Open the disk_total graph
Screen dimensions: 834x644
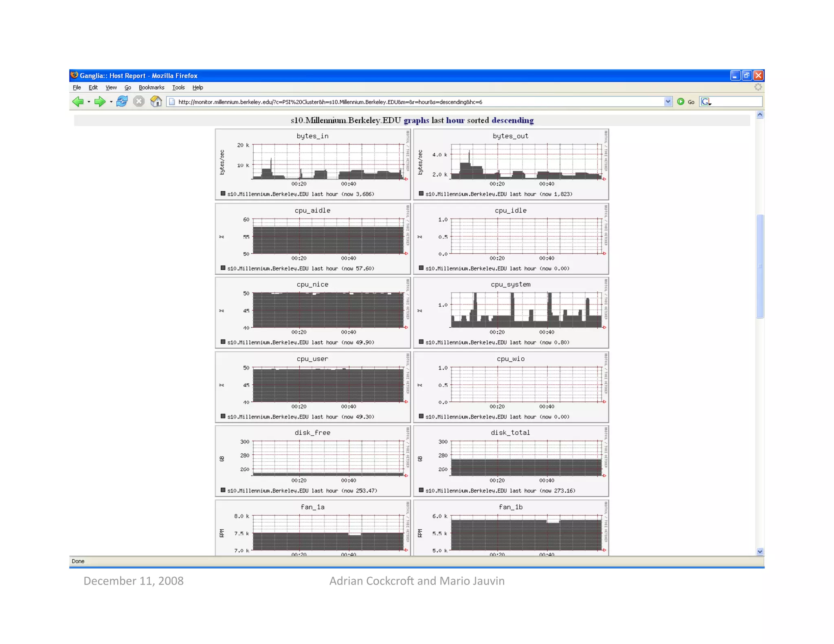tap(511, 461)
